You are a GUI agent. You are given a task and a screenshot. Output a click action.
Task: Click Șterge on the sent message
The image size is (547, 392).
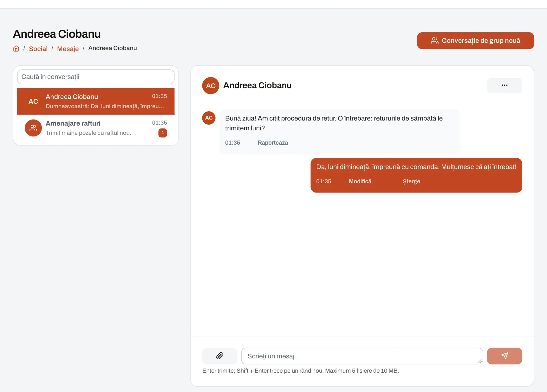coord(411,181)
